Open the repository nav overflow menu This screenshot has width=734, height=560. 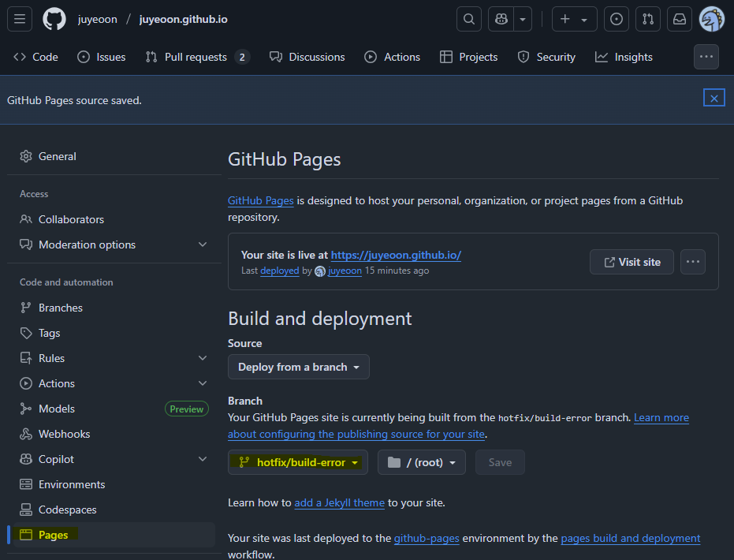pyautogui.click(x=706, y=57)
